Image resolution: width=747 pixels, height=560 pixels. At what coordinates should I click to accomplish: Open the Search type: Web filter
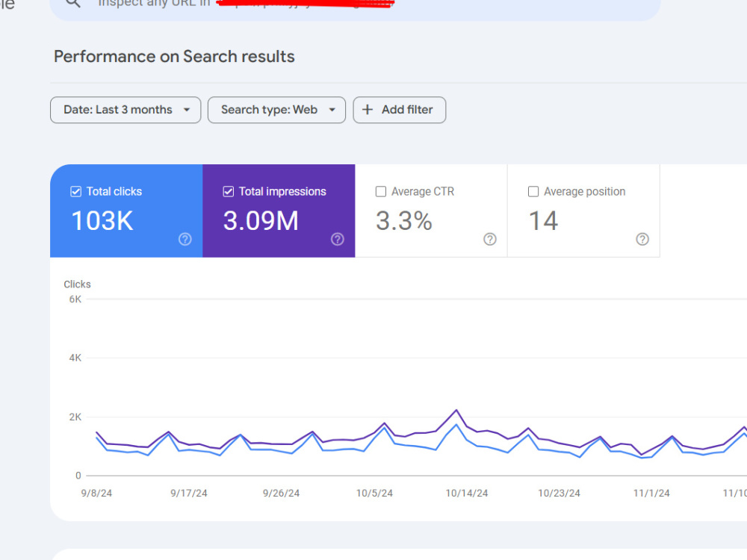[276, 110]
